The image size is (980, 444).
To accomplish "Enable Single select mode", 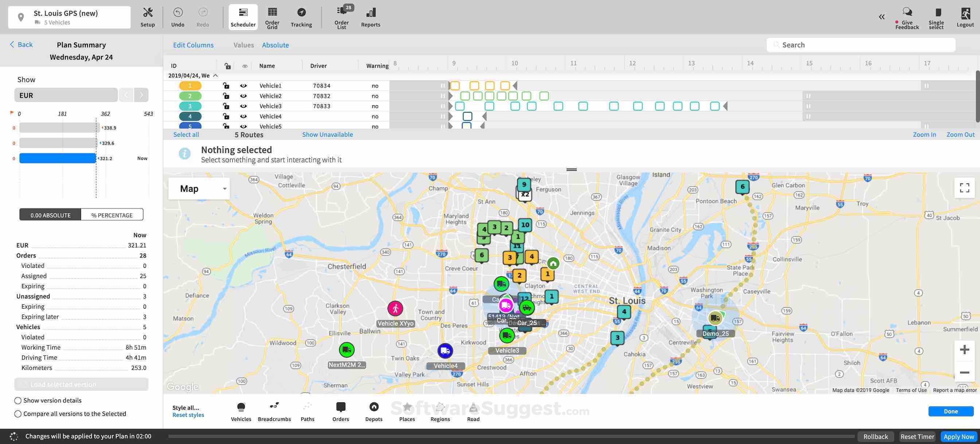I will coord(936,17).
